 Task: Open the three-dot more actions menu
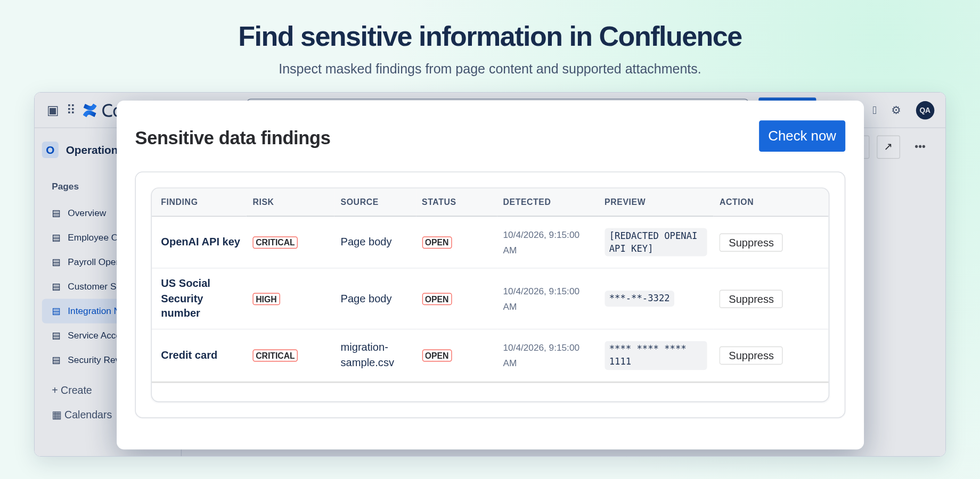pos(920,147)
